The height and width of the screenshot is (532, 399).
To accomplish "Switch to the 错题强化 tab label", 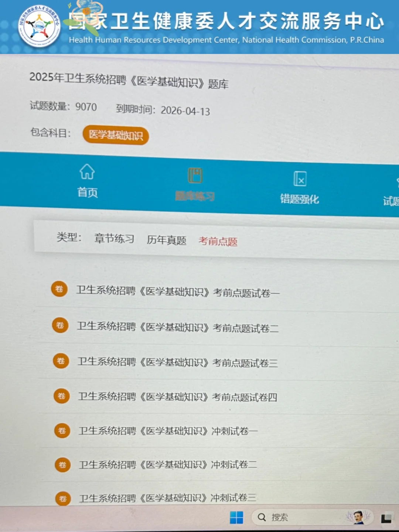I will 300,199.
